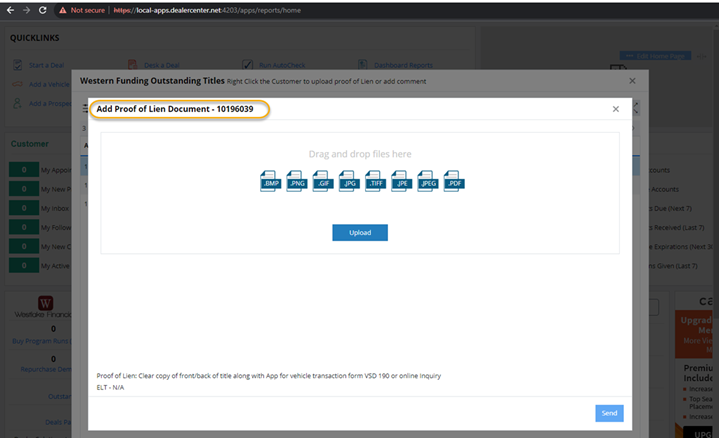Image resolution: width=719 pixels, height=438 pixels.
Task: Click the .JPE file type icon
Action: pos(401,181)
